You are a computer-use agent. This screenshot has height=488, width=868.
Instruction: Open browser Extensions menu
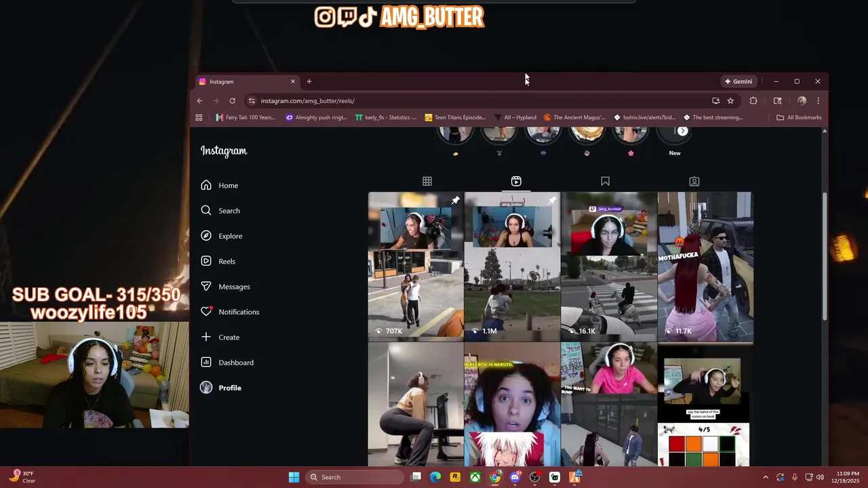[753, 101]
